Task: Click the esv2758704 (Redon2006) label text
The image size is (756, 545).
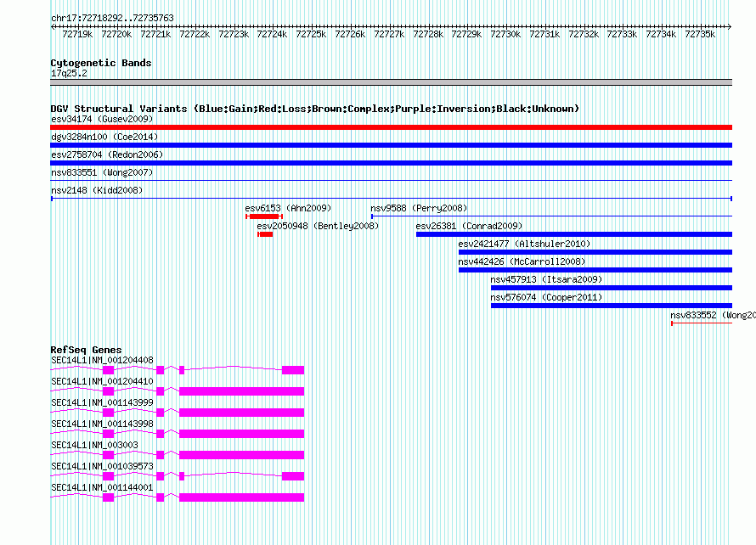Action: (x=107, y=155)
